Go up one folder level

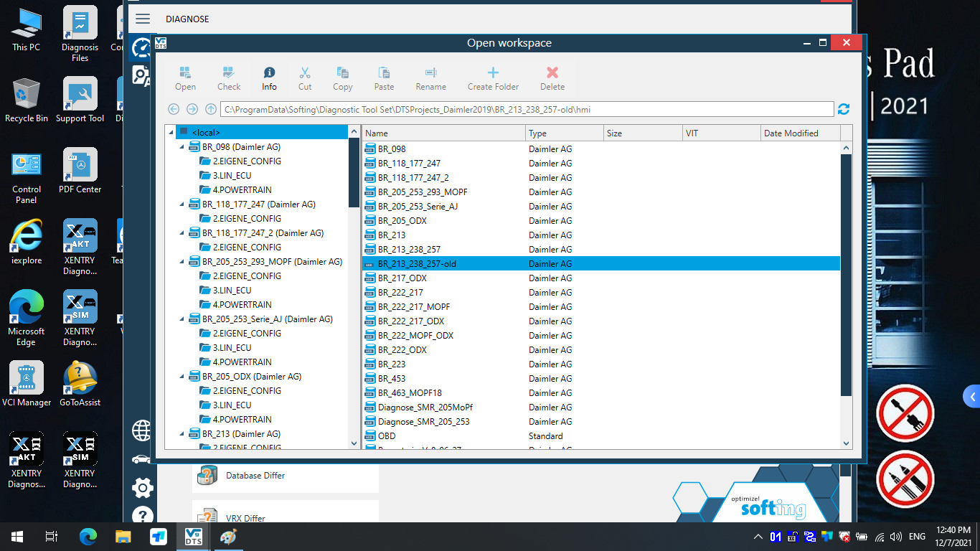coord(211,109)
